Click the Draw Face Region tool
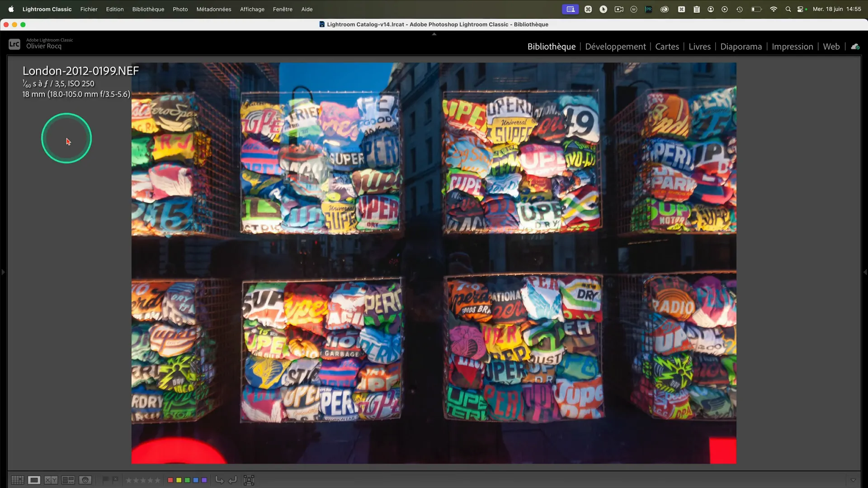 click(x=249, y=480)
